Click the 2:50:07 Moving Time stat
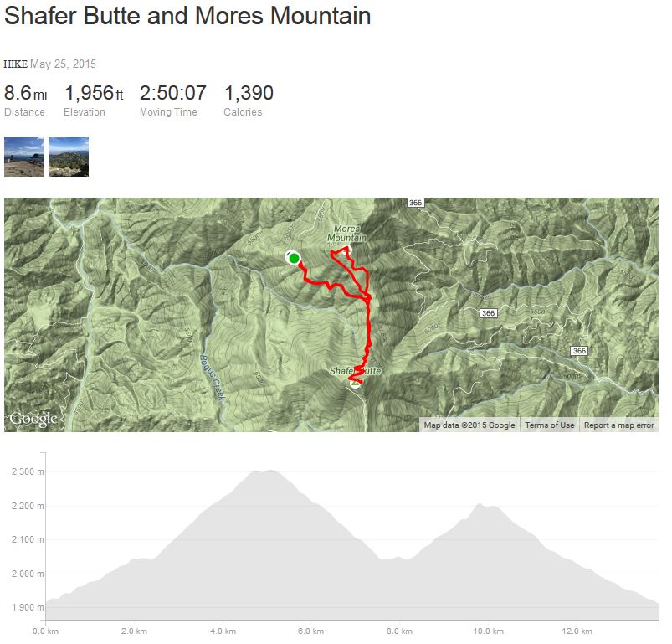The image size is (672, 644). point(172,93)
